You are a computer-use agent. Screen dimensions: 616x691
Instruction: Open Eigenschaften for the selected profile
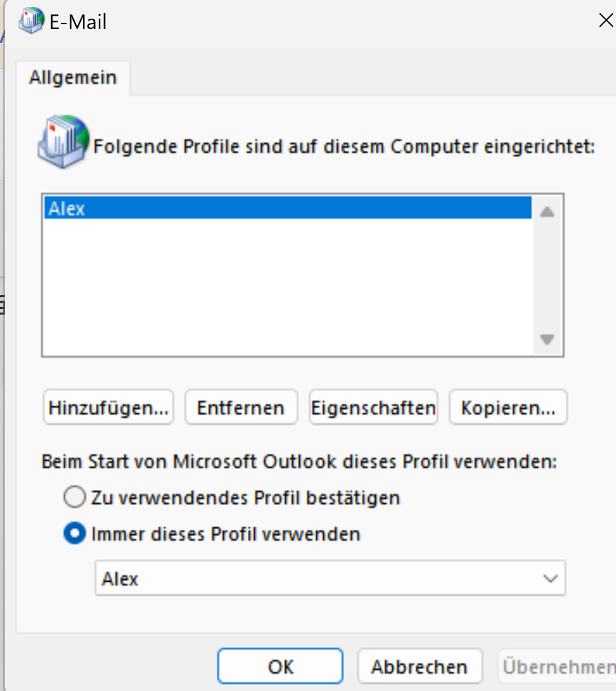(374, 407)
